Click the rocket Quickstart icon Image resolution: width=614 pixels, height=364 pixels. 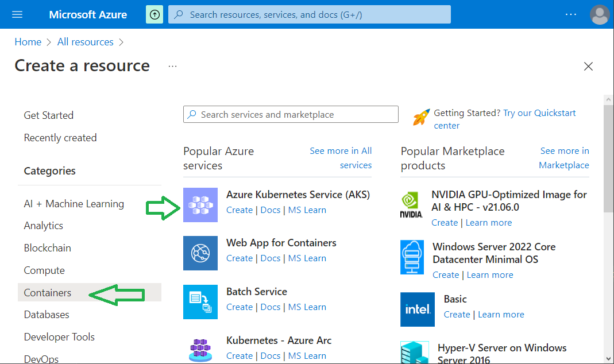click(421, 118)
